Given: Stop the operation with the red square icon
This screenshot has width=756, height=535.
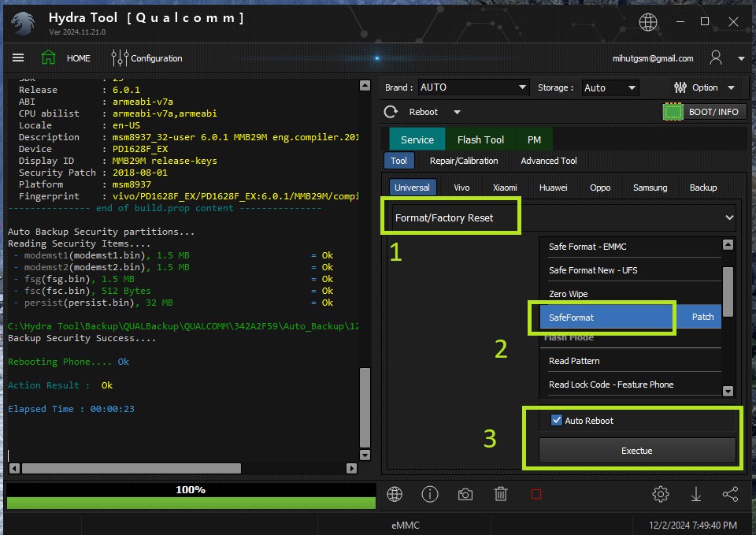Looking at the screenshot, I should click(x=536, y=494).
